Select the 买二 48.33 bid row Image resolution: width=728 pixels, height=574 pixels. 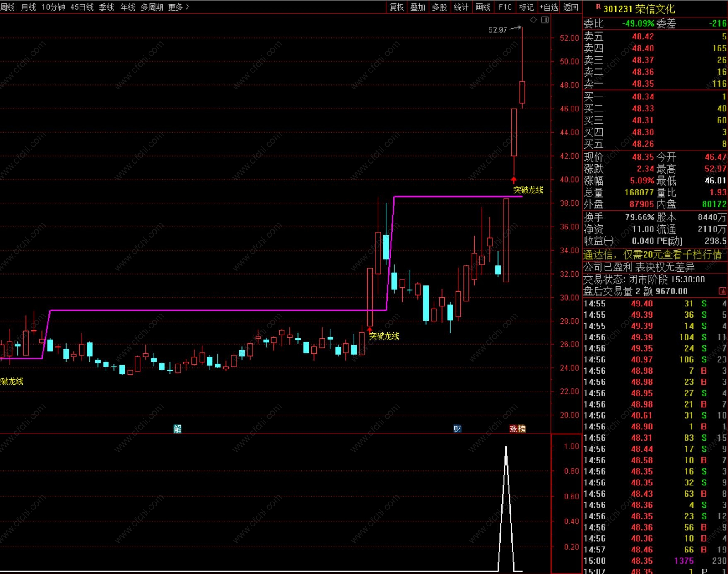pyautogui.click(x=655, y=109)
